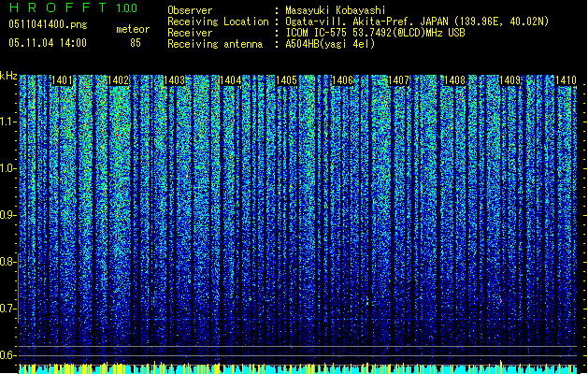Image resolution: width=588 pixels, height=374 pixels.
Task: Select the 1401 time marker
Action: coord(62,80)
